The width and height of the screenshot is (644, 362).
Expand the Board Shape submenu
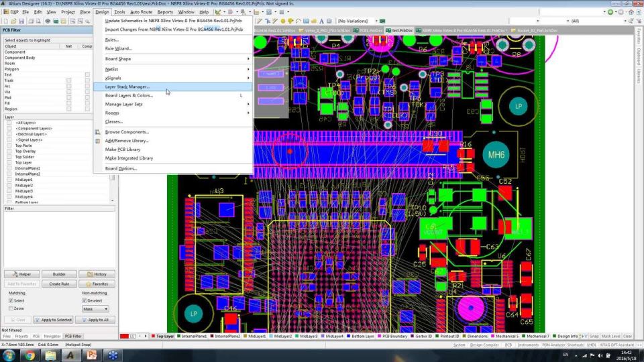click(x=173, y=59)
